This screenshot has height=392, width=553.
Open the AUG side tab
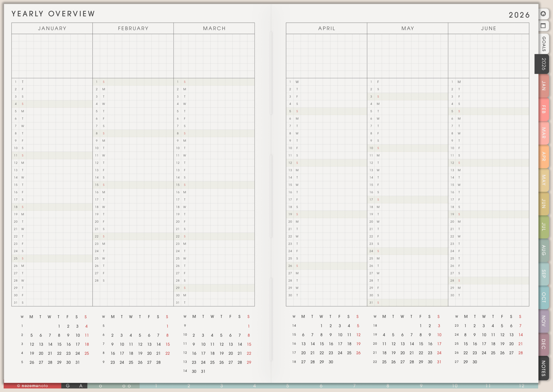[x=543, y=250]
